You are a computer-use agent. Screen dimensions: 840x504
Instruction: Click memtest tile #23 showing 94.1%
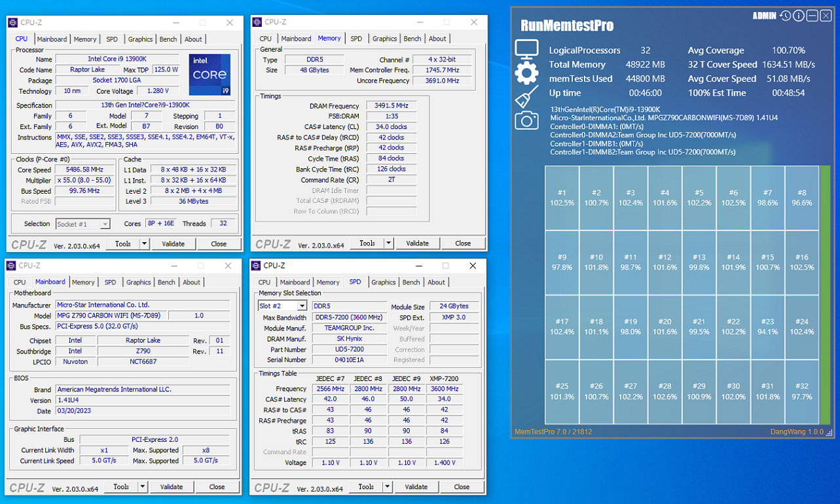coord(767,327)
